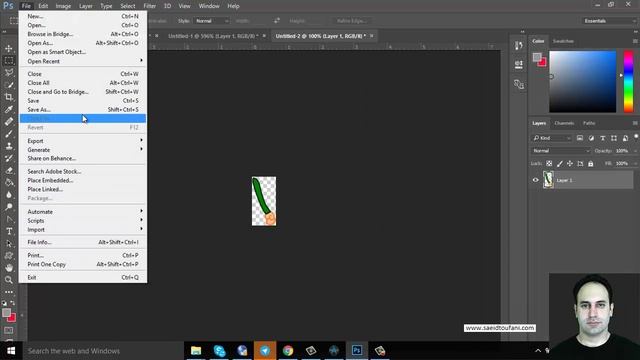Open the collapsed History panel icon

coord(519,46)
